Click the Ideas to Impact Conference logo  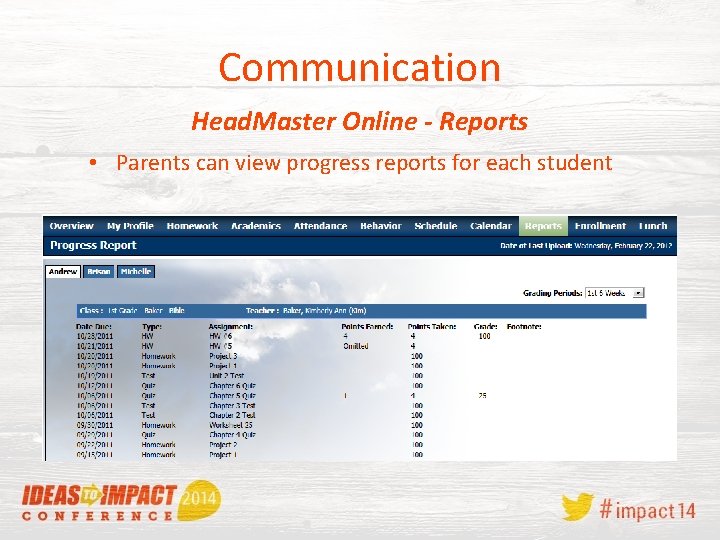121,501
